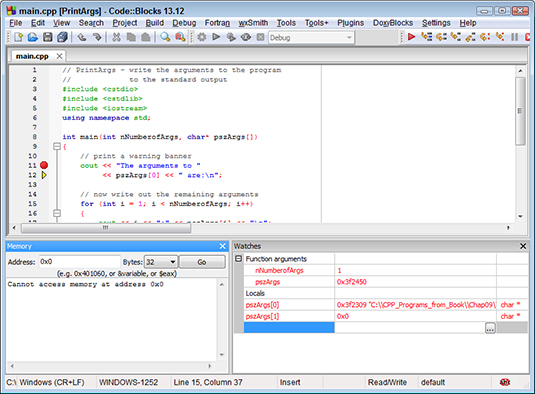Click the Find magnifier icon

pyautogui.click(x=165, y=37)
